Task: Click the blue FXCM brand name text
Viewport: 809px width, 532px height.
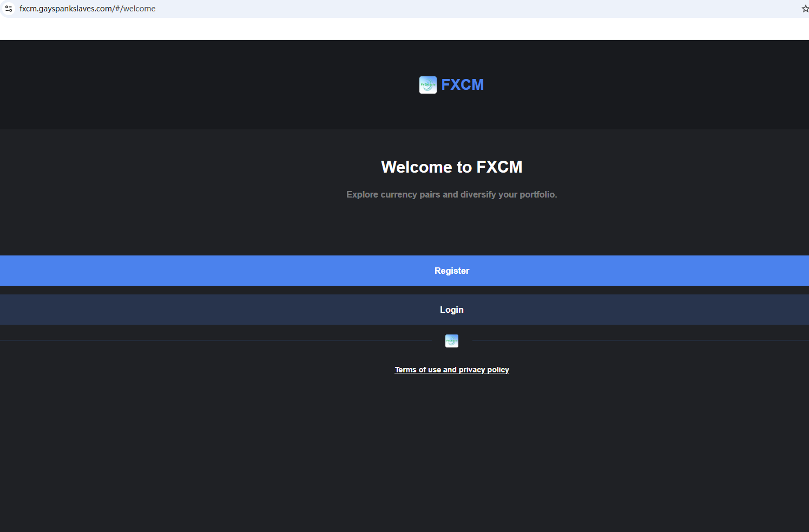Action: point(463,85)
